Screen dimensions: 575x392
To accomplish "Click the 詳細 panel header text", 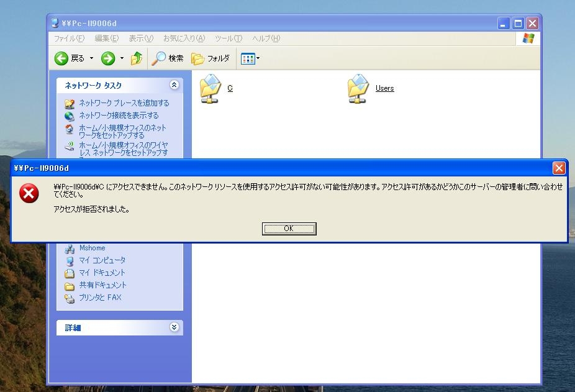I will [x=73, y=327].
